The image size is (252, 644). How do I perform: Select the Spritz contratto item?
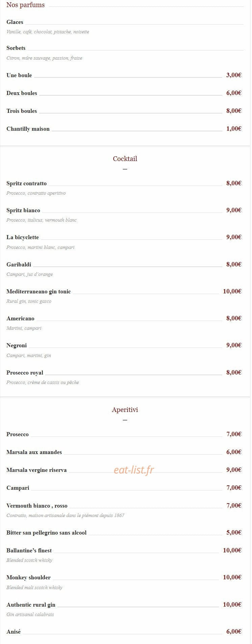27,184
